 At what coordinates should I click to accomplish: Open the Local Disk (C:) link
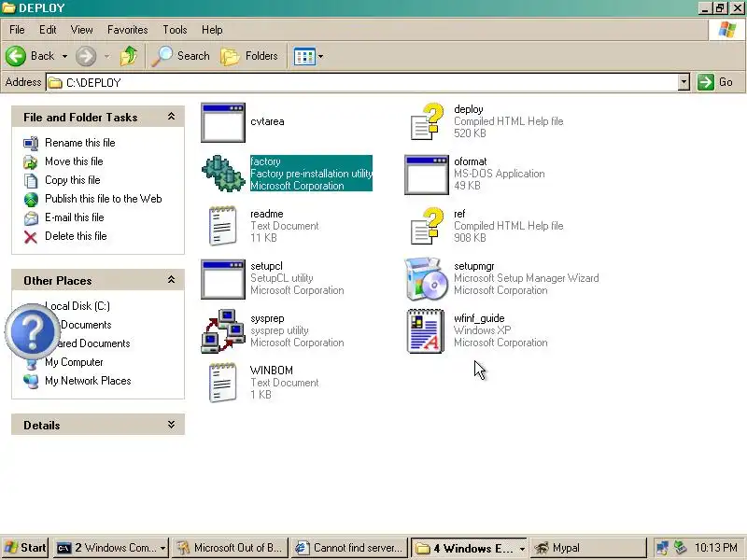[x=78, y=306]
